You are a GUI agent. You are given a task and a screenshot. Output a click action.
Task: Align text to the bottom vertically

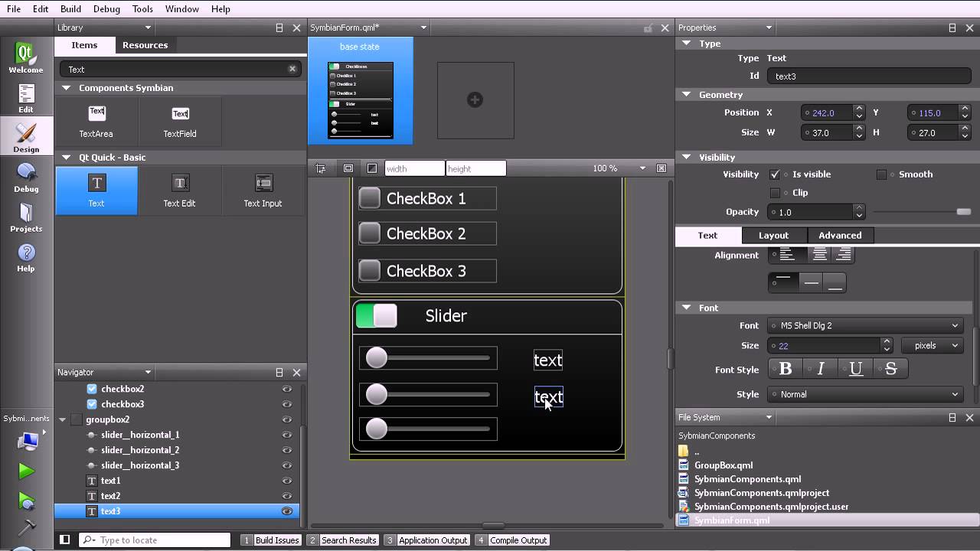835,282
